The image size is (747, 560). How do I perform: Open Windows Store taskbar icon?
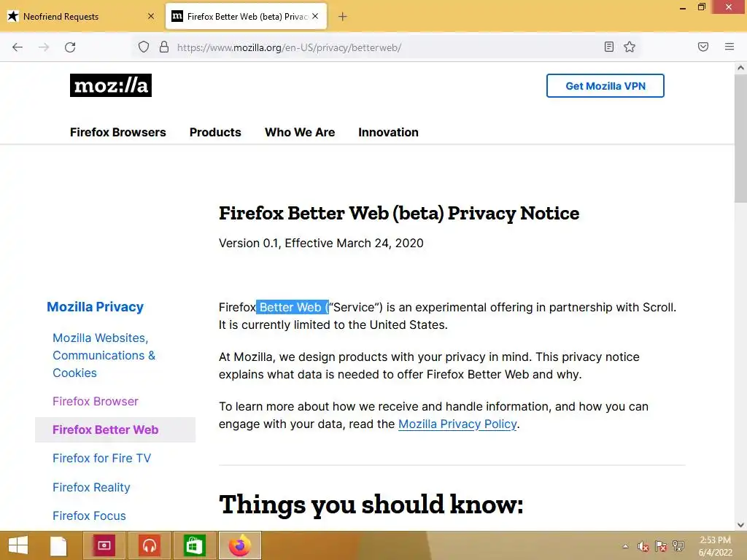(194, 545)
